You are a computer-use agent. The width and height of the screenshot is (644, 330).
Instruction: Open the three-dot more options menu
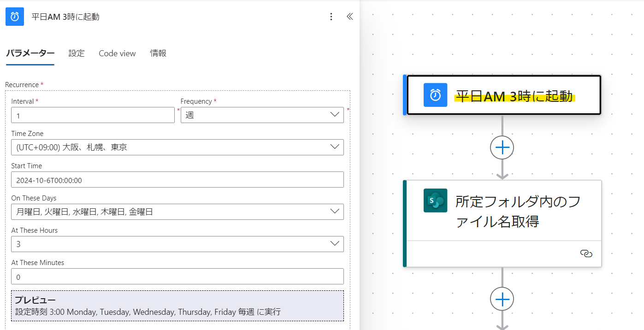click(331, 17)
